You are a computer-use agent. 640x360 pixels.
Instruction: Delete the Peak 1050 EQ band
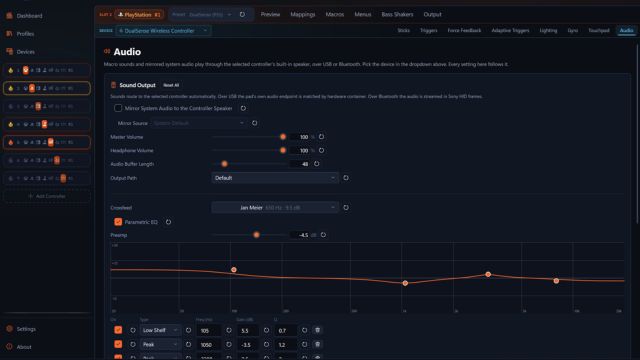(318, 344)
